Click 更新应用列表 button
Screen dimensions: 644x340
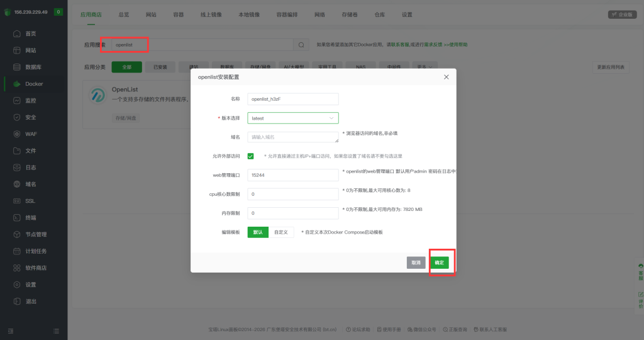point(610,67)
